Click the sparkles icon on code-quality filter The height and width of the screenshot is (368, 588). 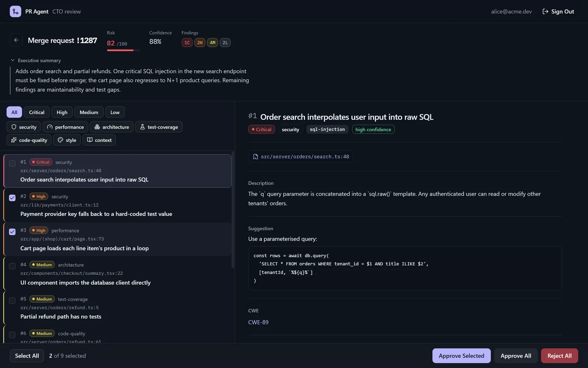14,140
